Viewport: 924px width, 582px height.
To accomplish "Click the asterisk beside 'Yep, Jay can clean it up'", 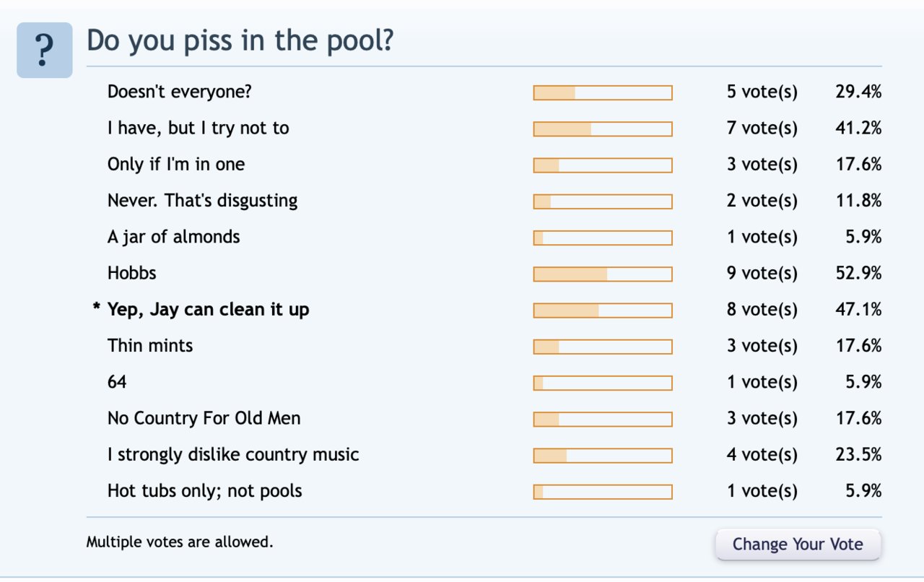I will [x=96, y=309].
